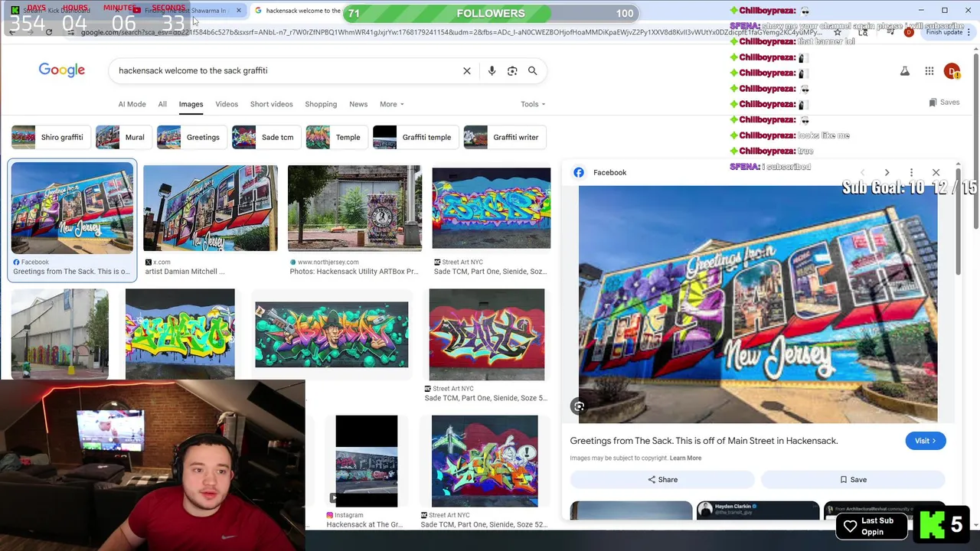
Task: Select the Images tab
Action: click(191, 104)
